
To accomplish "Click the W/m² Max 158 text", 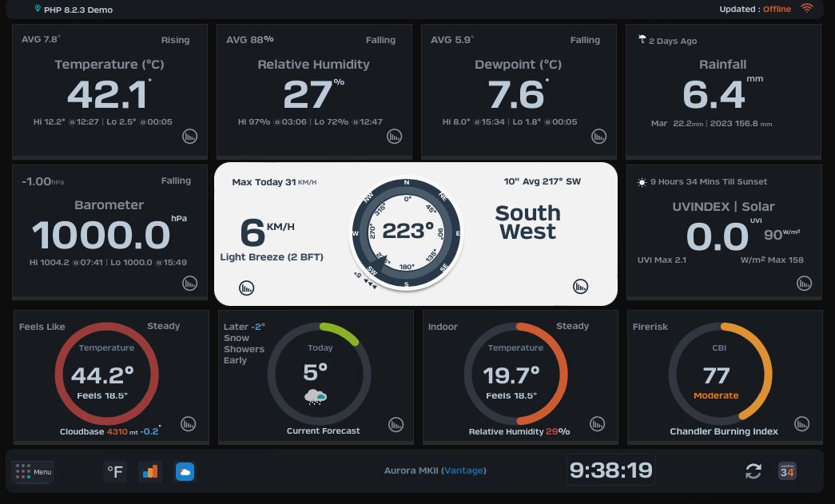I will 772,260.
